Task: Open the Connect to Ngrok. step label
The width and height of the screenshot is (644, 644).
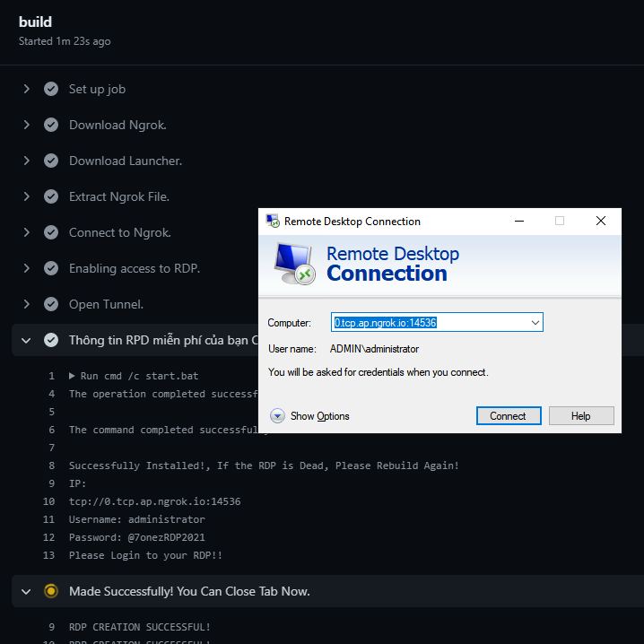Action: point(120,232)
